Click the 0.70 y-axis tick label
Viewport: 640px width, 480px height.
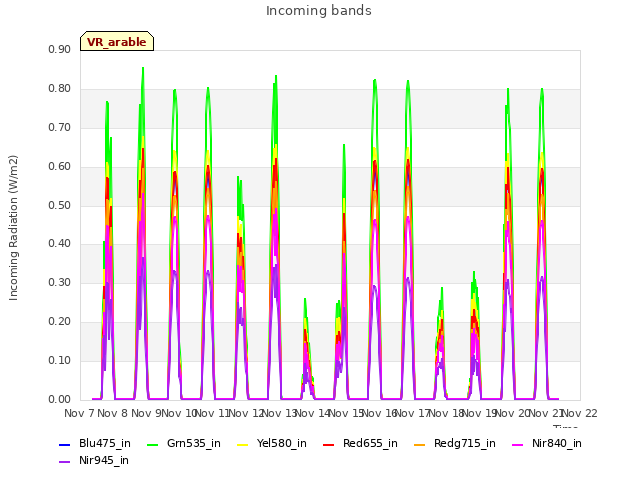[x=60, y=128]
